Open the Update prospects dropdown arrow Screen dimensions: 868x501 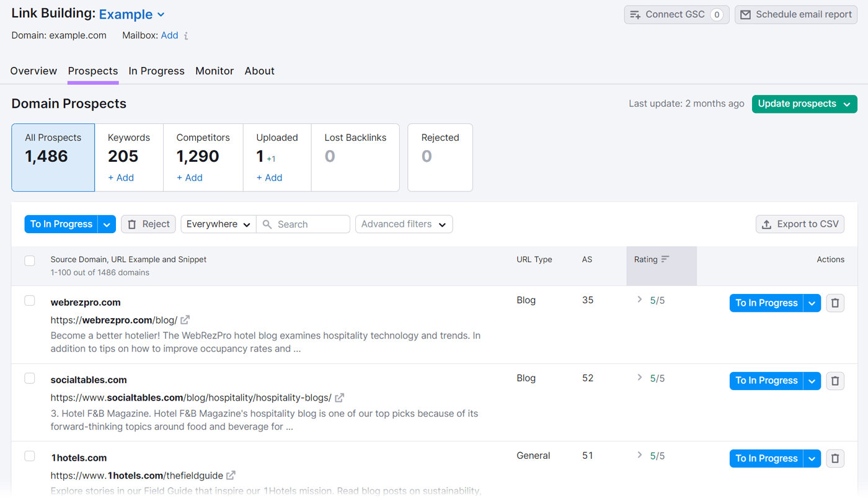click(848, 104)
